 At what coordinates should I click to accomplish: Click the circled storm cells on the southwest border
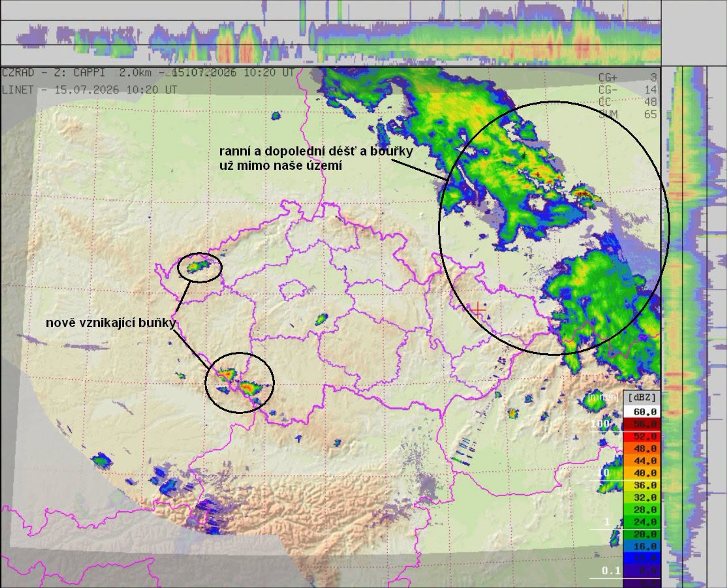[240, 383]
